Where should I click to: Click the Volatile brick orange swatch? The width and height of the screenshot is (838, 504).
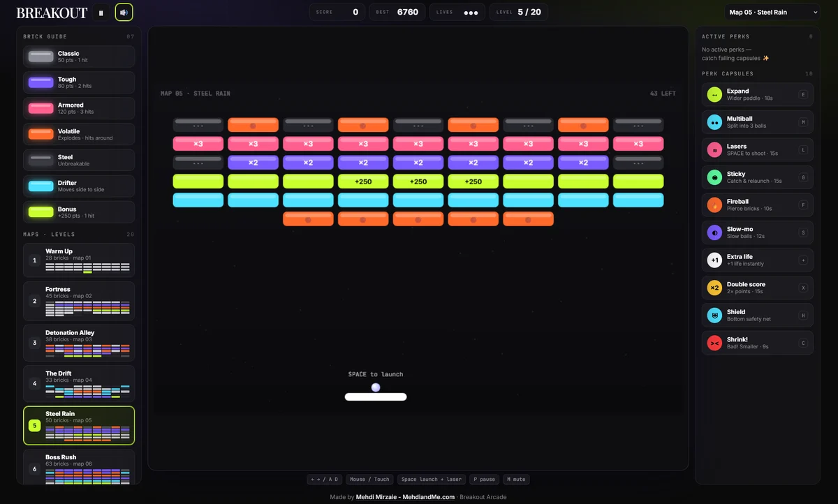tap(41, 134)
